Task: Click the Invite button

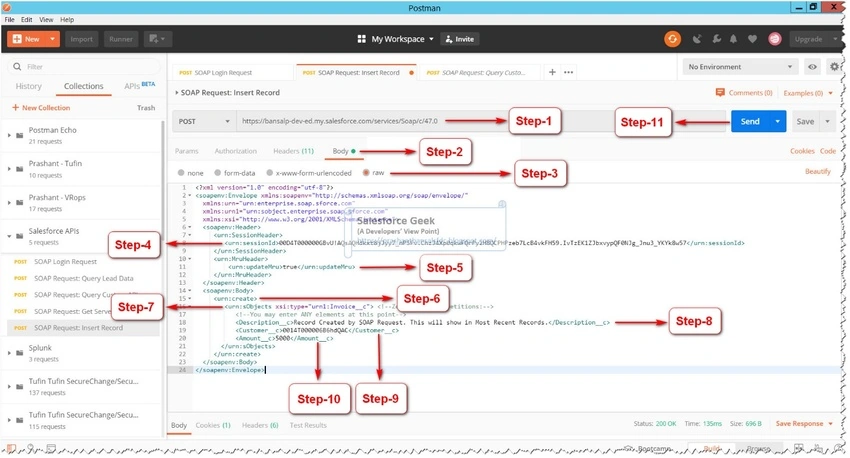Action: pos(460,39)
